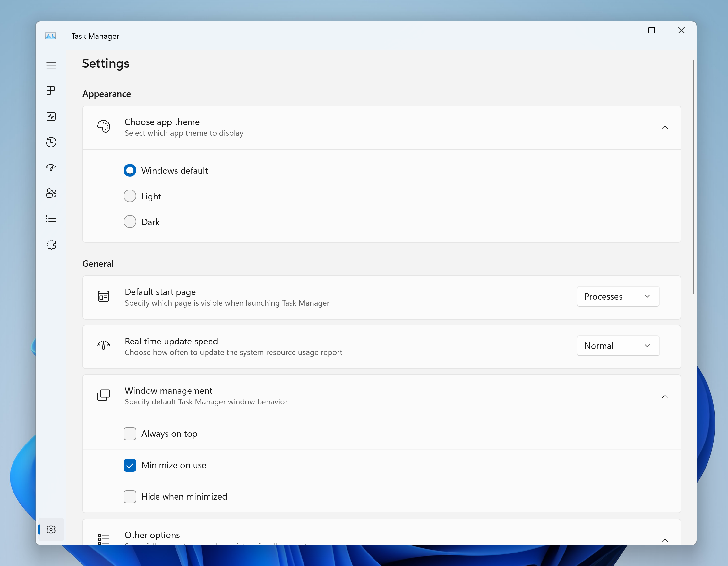728x566 pixels.
Task: Select the Dark app theme option
Action: coord(130,222)
